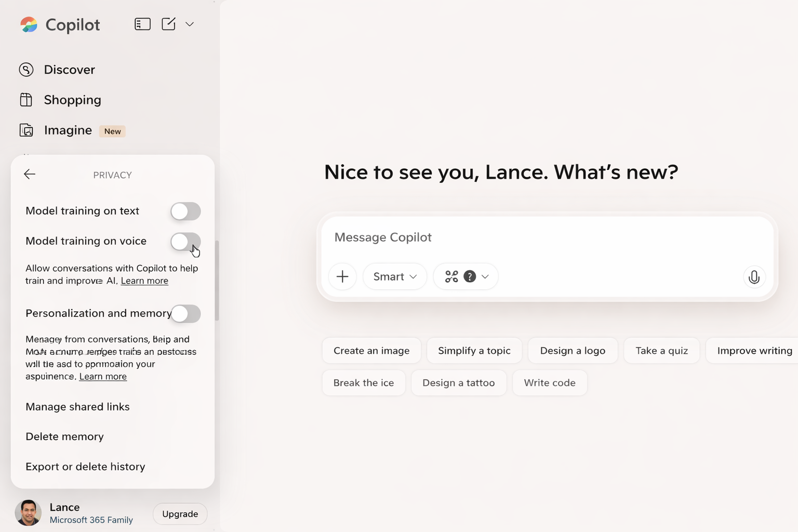Click the Message Copilot input field
The image size is (798, 532).
coord(546,237)
